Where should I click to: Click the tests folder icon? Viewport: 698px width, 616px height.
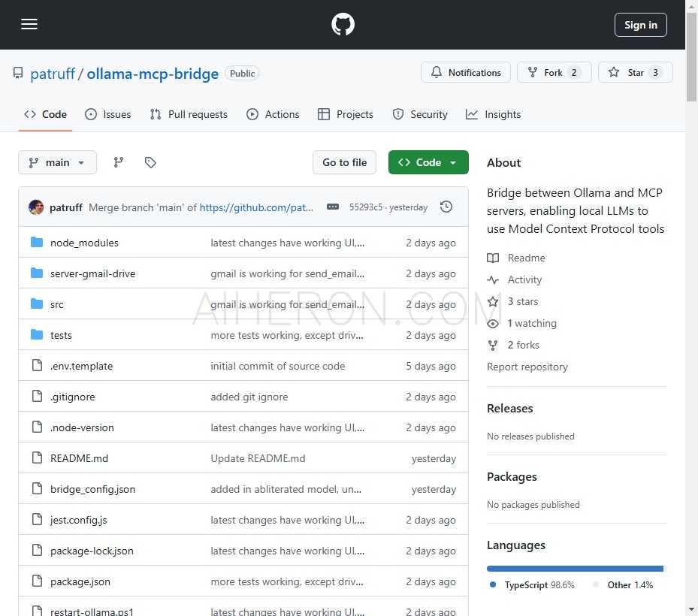point(37,334)
